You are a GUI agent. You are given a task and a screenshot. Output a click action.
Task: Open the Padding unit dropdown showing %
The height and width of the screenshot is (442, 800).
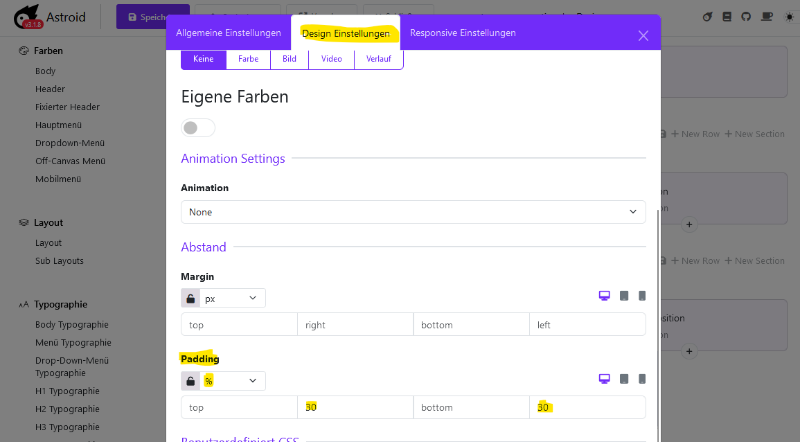232,381
